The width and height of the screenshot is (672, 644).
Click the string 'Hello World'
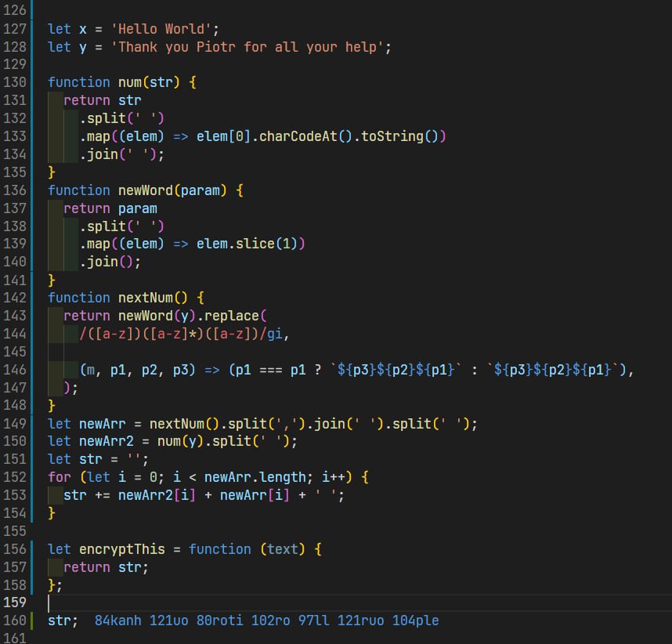point(161,29)
